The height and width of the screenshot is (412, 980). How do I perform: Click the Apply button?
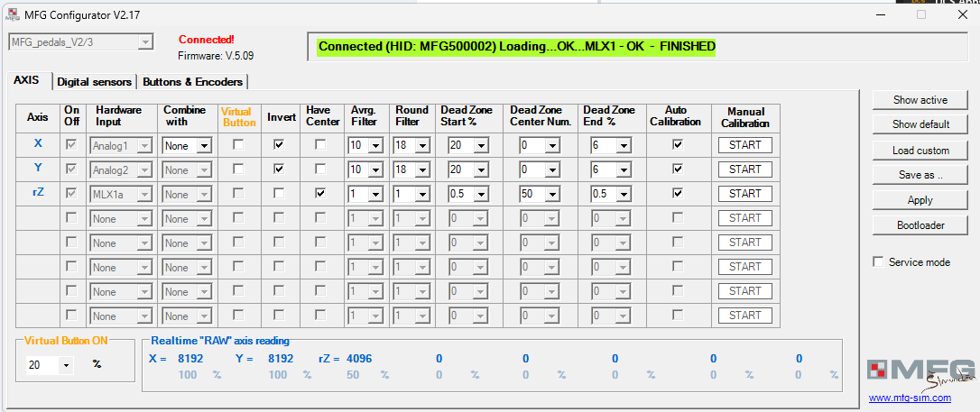click(x=920, y=200)
